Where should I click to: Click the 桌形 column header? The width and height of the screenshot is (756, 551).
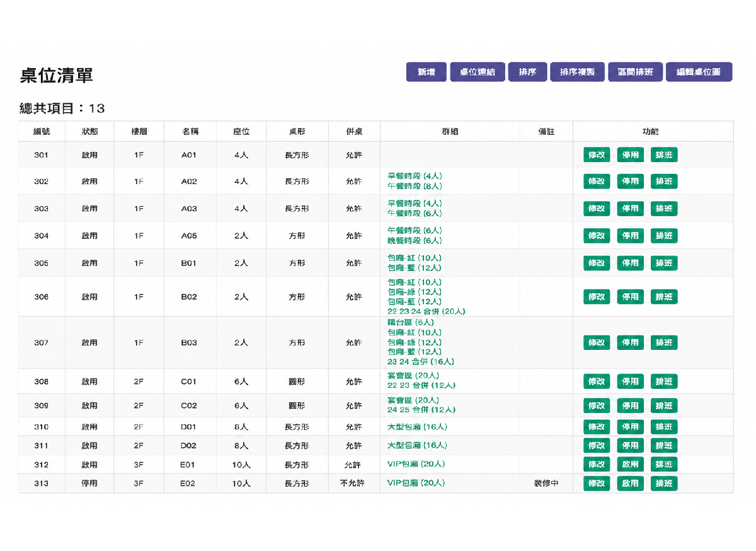tap(297, 131)
